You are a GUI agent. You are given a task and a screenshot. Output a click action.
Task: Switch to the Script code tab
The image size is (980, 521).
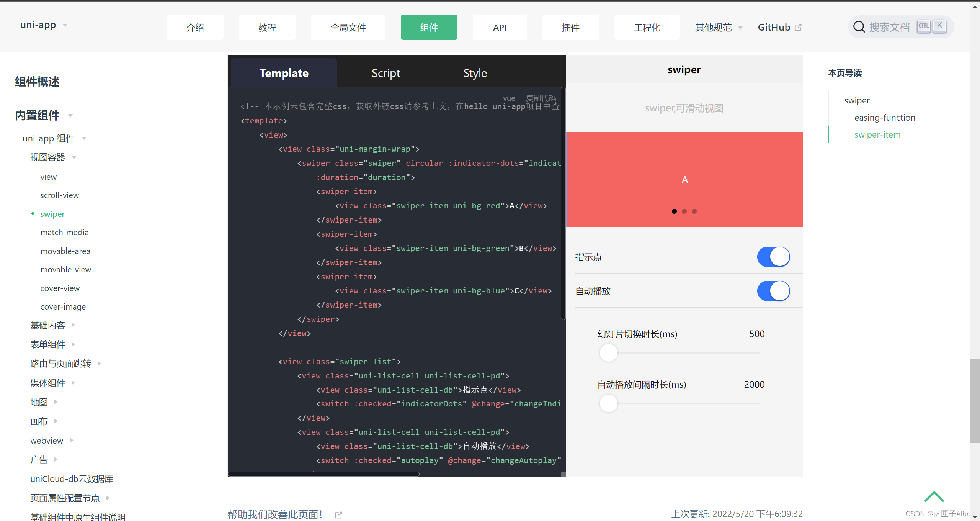click(385, 73)
